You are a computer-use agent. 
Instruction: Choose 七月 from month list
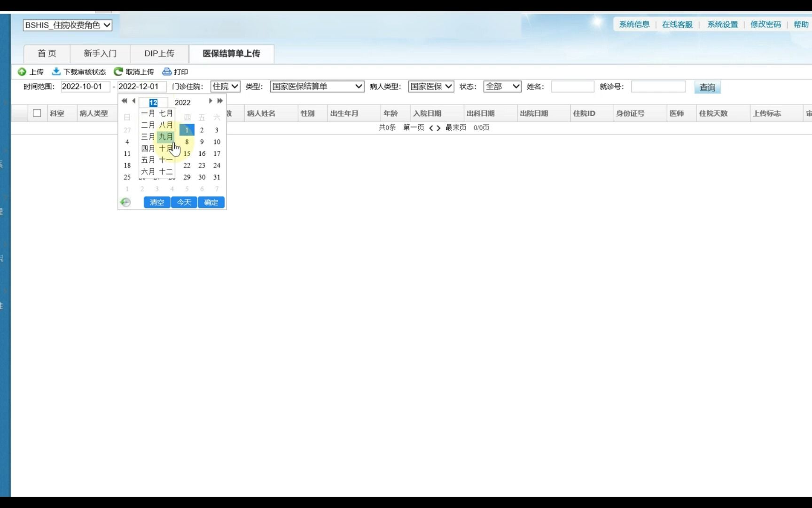pos(166,113)
